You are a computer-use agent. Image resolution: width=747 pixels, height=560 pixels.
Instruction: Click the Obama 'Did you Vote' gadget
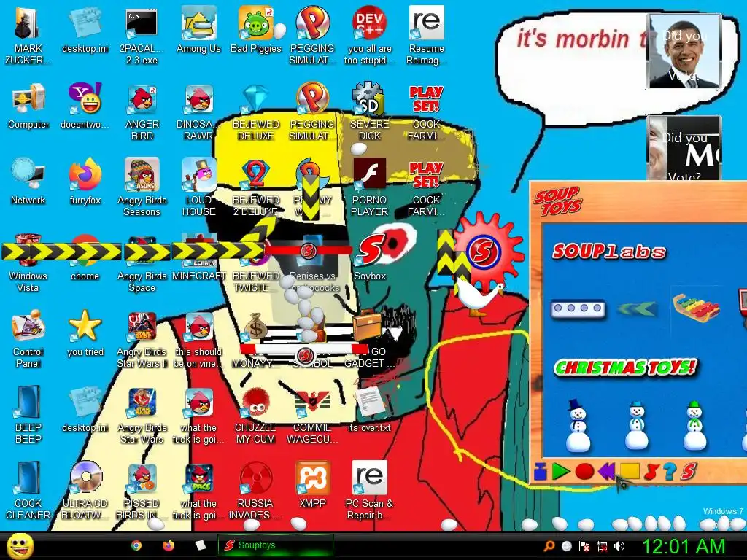(x=684, y=50)
